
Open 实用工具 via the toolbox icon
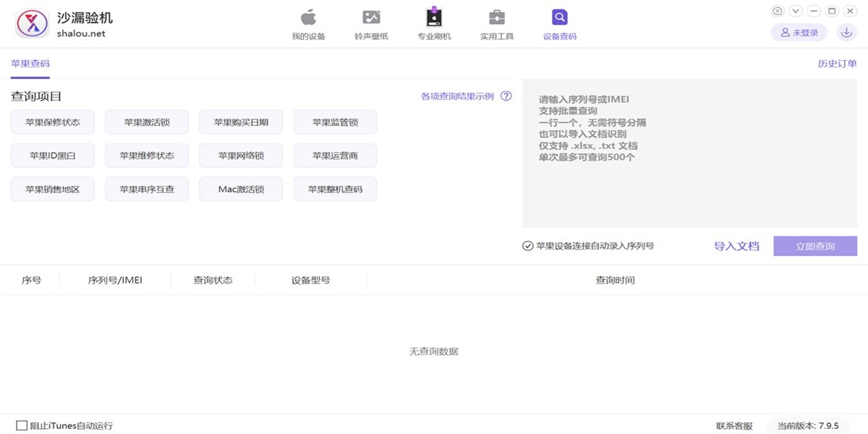click(x=496, y=18)
